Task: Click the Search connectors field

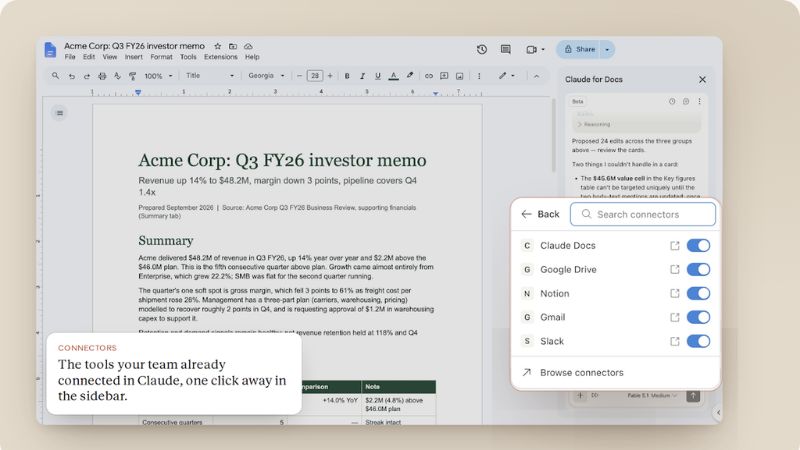Action: coord(643,214)
